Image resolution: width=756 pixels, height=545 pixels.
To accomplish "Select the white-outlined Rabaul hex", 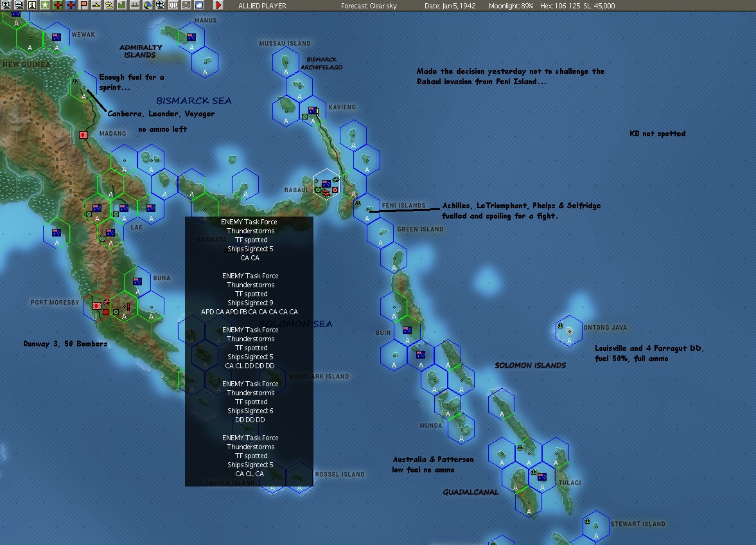I will pos(326,184).
